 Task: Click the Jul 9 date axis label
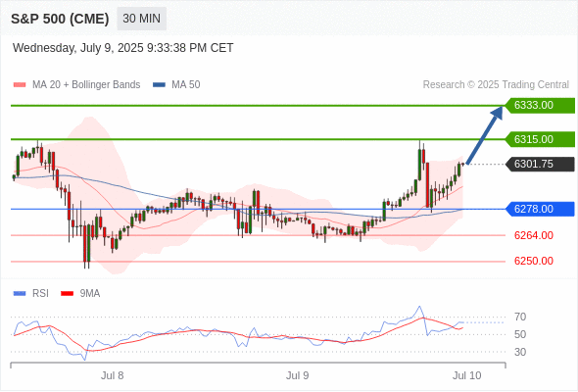[298, 375]
